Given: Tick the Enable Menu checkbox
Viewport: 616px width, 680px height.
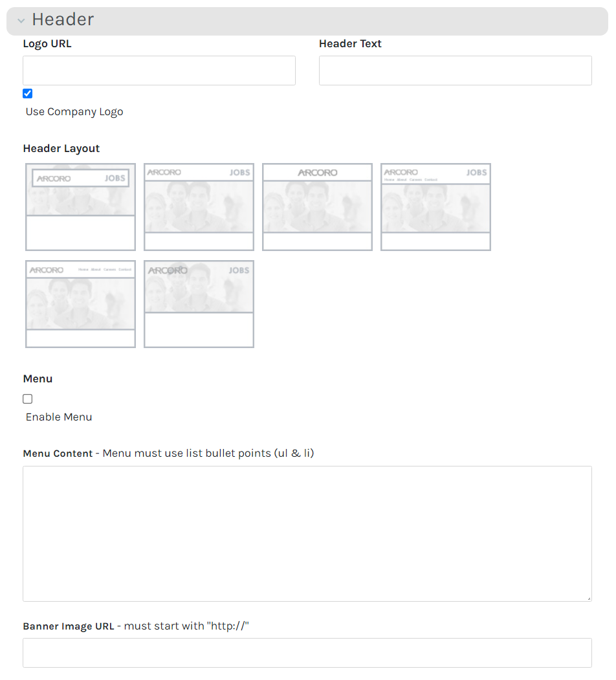Looking at the screenshot, I should (x=28, y=399).
